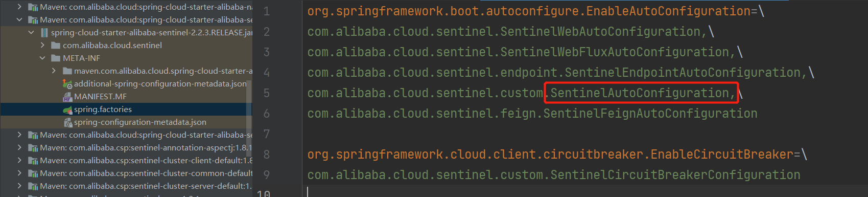Click the additional-spring-configuration-metadata.json file icon
The image size is (868, 197).
pos(67,84)
